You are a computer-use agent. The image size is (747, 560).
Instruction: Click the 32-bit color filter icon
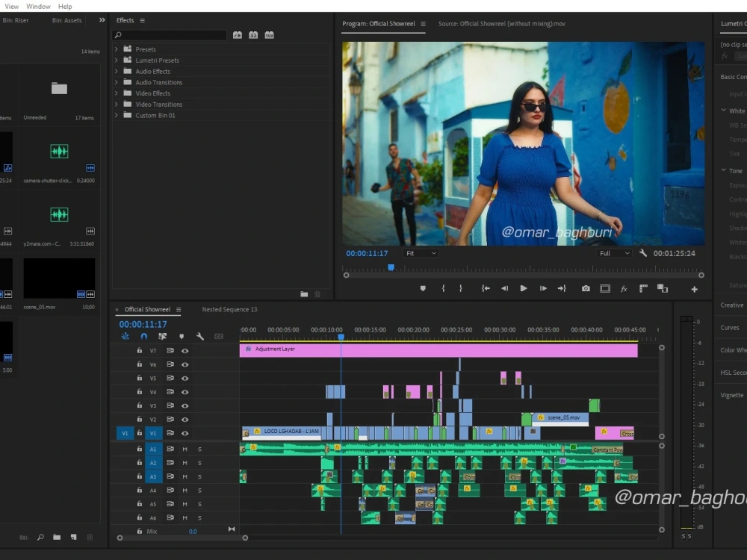click(253, 35)
